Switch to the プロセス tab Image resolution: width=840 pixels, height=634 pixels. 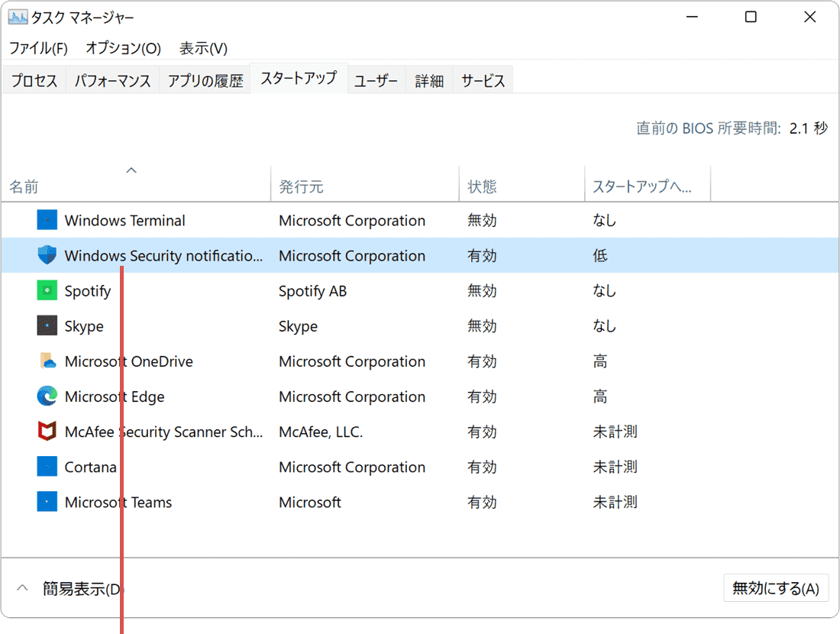(34, 80)
